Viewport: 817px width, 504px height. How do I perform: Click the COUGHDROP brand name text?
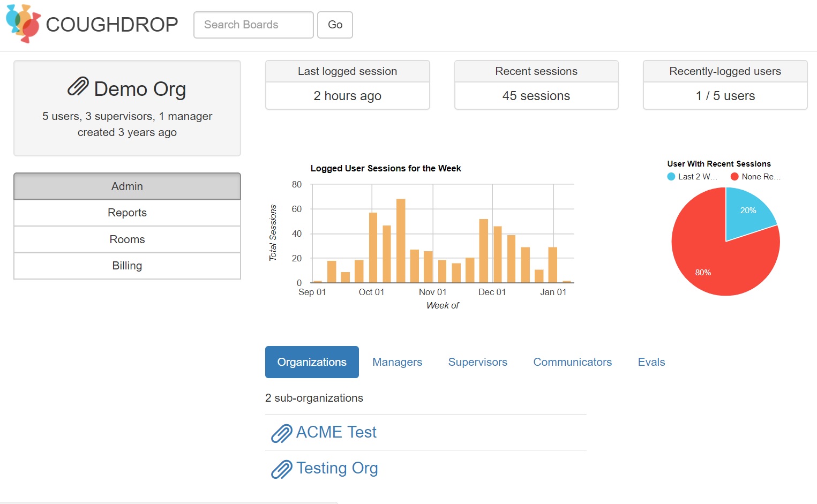click(x=112, y=25)
